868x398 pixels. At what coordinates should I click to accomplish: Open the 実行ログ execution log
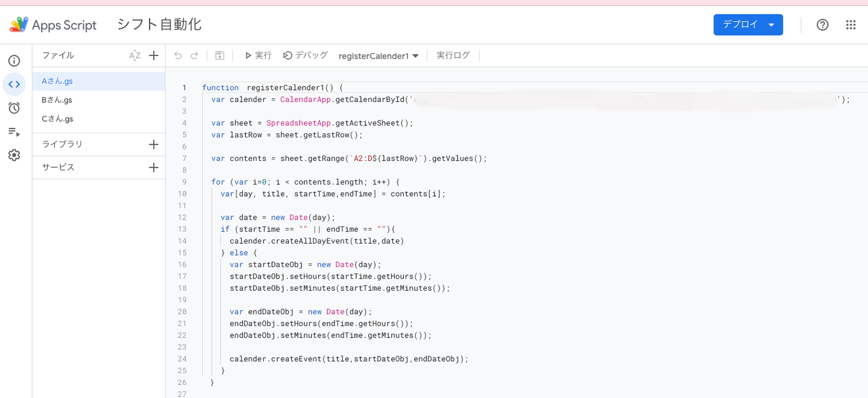click(453, 55)
